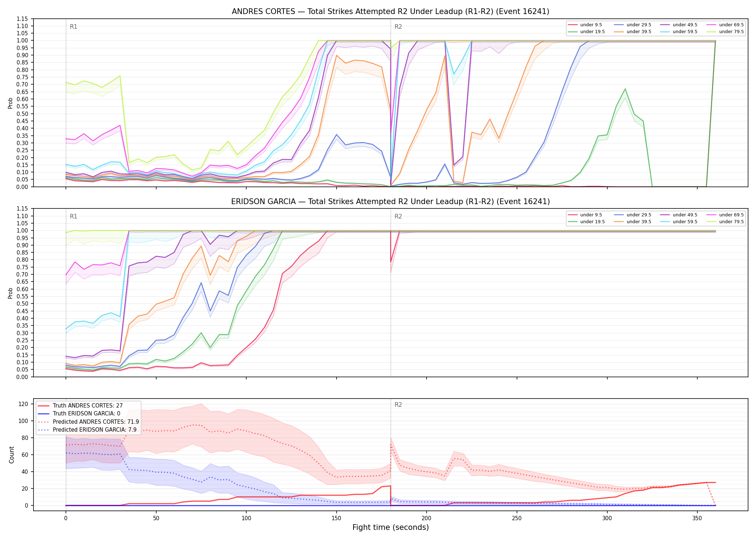Click x-axis tick label 50

(156, 518)
